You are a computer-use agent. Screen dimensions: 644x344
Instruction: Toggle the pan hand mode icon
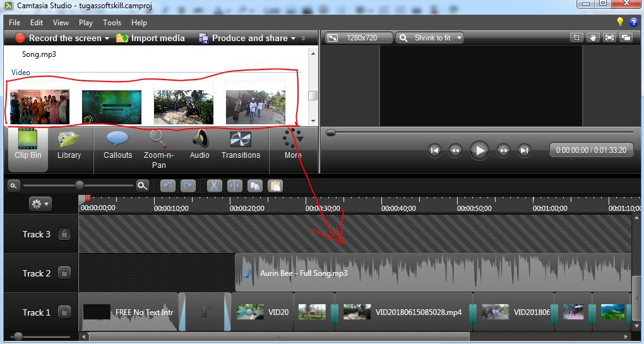point(593,38)
